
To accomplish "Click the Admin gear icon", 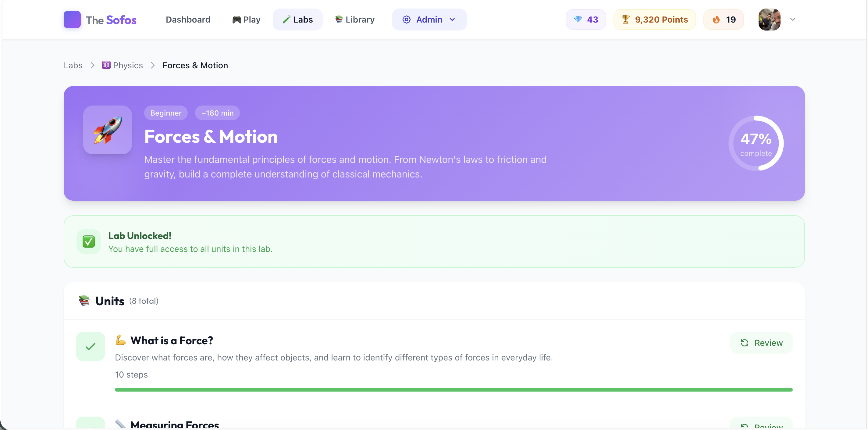I will pyautogui.click(x=406, y=20).
